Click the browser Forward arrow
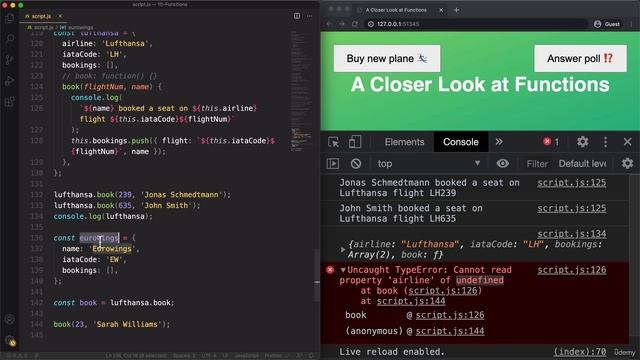Image resolution: width=640 pixels, height=360 pixels. tap(342, 24)
